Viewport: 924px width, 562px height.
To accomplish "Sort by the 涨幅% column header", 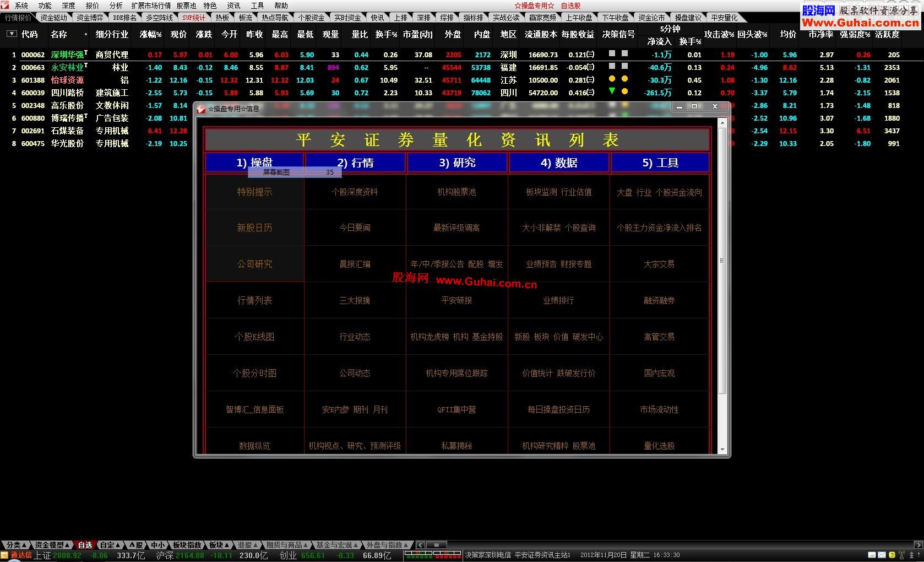I will (x=150, y=34).
